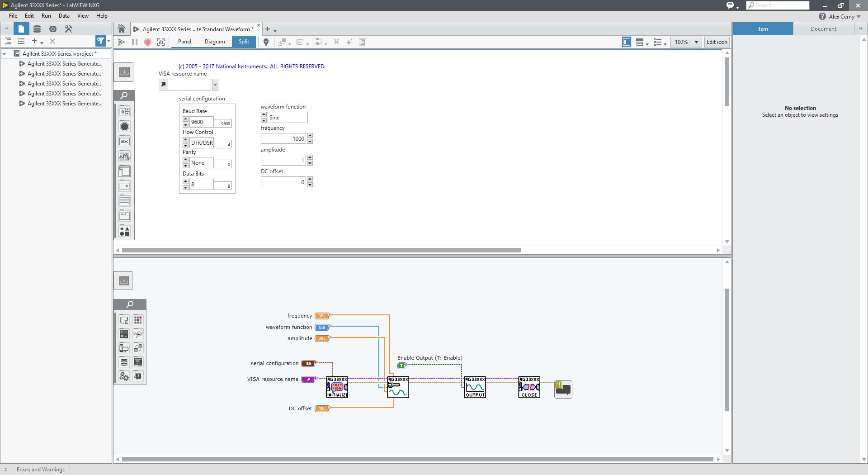Screen dimensions: 868x475
Task: Collapse the Agilent 33XXX Series.lvproject tree
Action: coord(5,54)
